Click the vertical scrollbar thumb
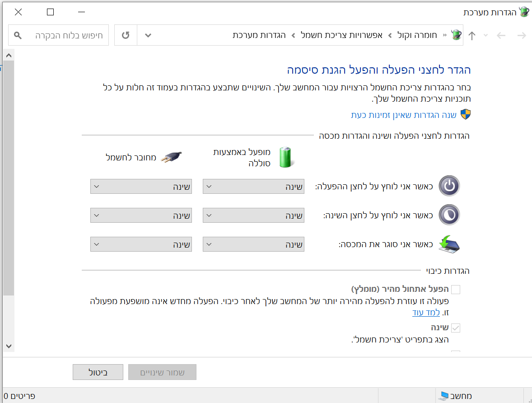Image resolution: width=532 pixels, height=403 pixels. (9, 178)
